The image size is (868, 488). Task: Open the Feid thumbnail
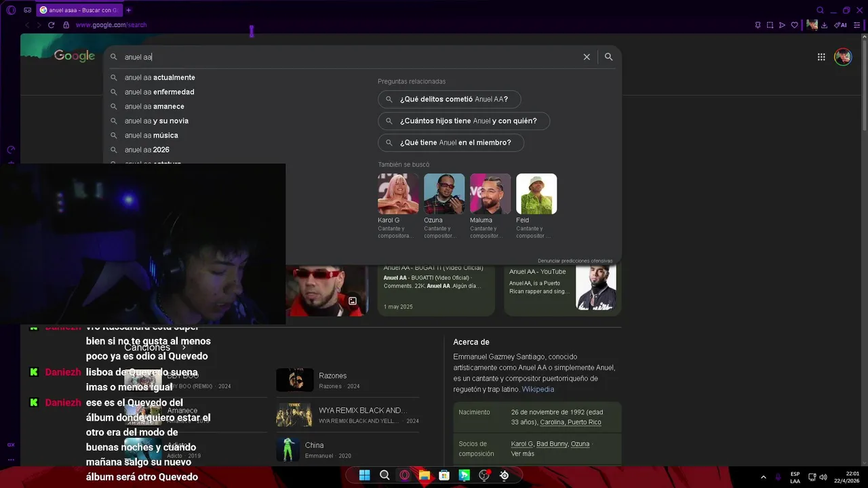click(536, 194)
